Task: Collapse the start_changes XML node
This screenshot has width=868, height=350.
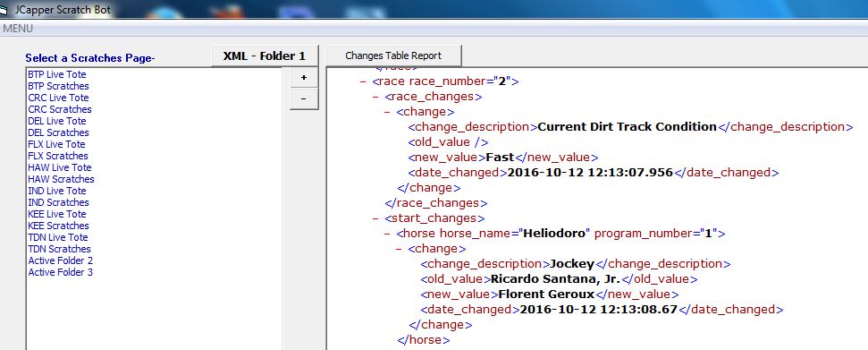Action: (x=375, y=218)
